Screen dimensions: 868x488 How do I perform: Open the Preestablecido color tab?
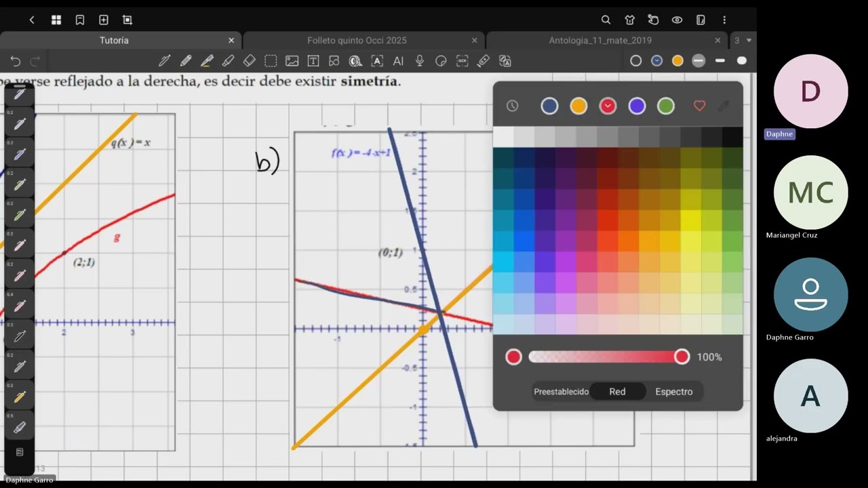(561, 392)
